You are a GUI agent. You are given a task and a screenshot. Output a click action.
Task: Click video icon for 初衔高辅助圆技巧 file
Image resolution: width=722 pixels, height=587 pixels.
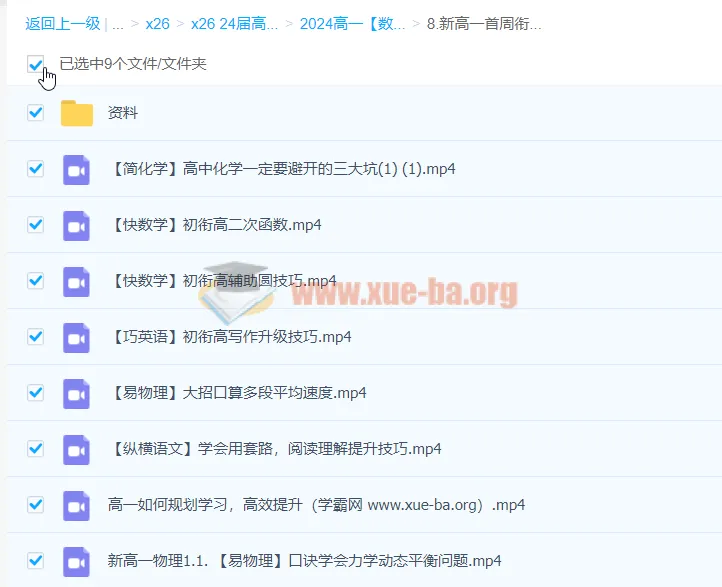(76, 281)
